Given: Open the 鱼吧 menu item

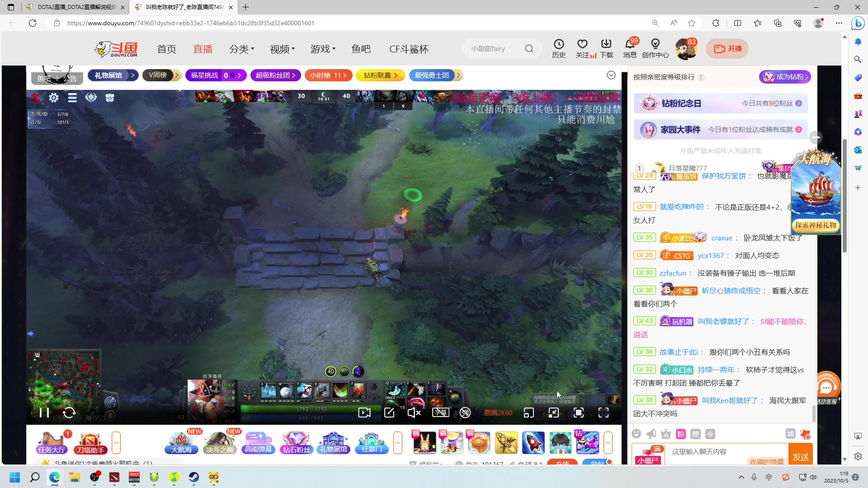Looking at the screenshot, I should [x=361, y=49].
